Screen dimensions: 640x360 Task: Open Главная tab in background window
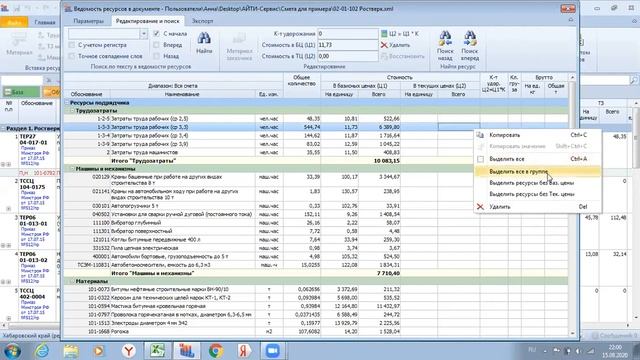click(44, 22)
